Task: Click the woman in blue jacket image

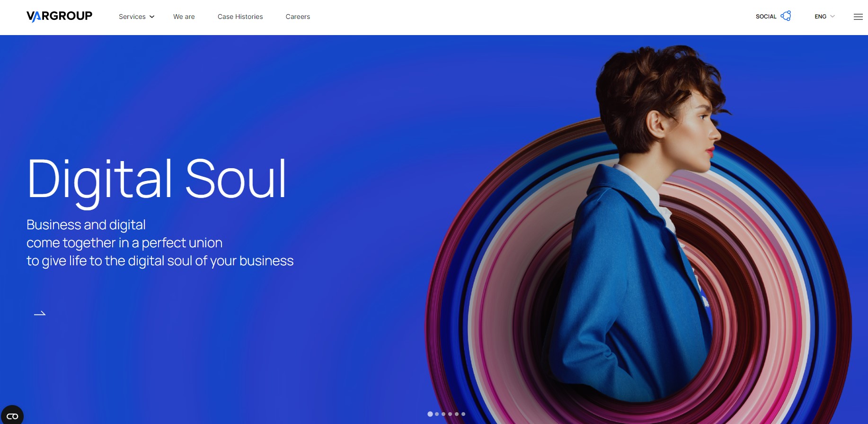Action: [639, 232]
